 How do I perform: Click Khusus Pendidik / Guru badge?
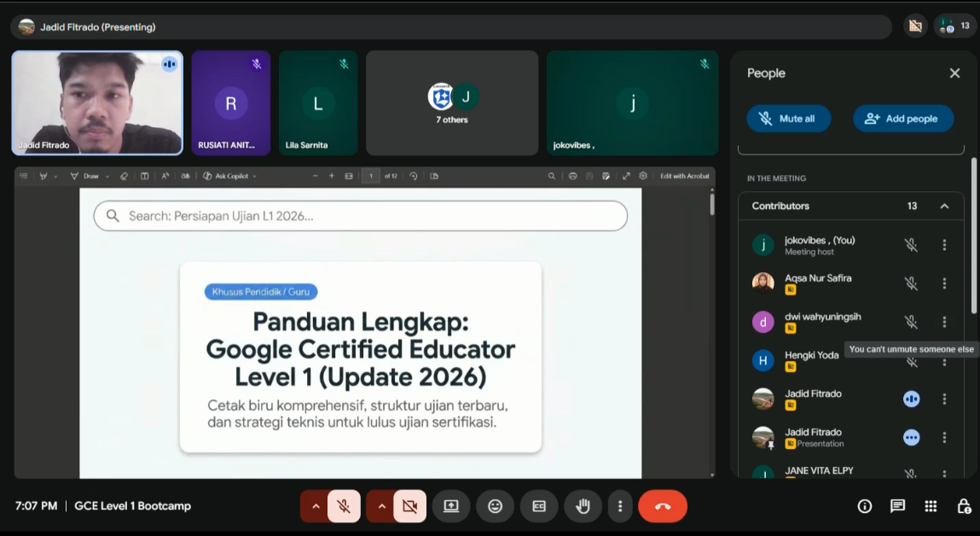coord(261,291)
